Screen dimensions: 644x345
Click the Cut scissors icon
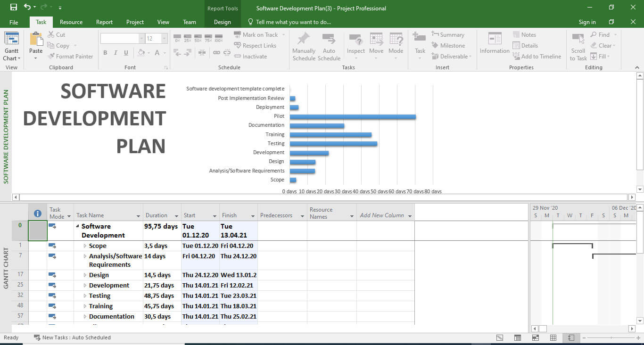tap(51, 35)
